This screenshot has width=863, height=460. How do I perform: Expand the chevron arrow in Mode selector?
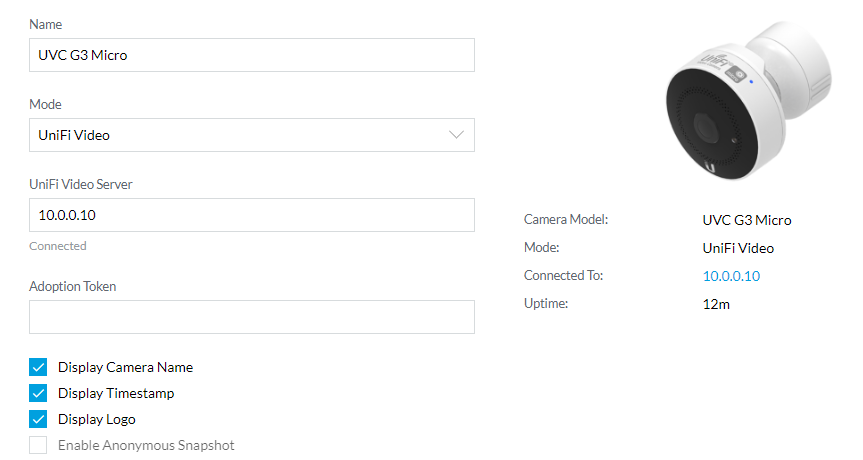click(x=456, y=135)
